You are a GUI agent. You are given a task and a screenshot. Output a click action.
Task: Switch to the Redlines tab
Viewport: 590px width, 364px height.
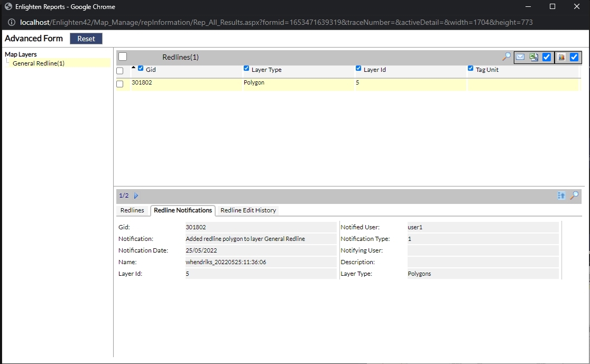(132, 210)
